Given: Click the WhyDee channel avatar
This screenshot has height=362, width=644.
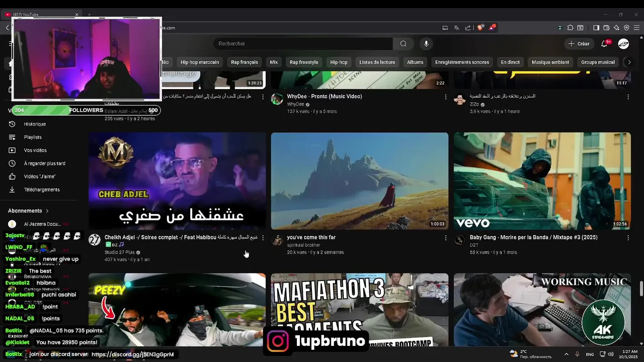Looking at the screenshot, I should click(277, 99).
